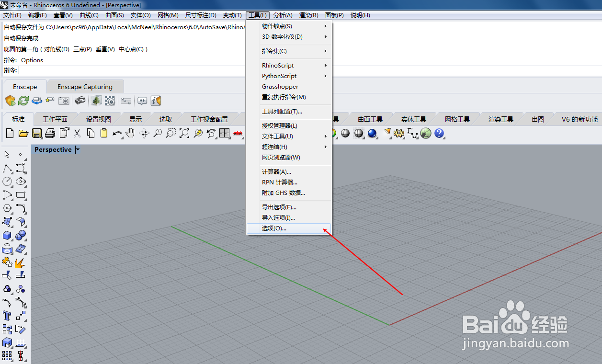
Task: Click the Open file folder icon
Action: [23, 133]
